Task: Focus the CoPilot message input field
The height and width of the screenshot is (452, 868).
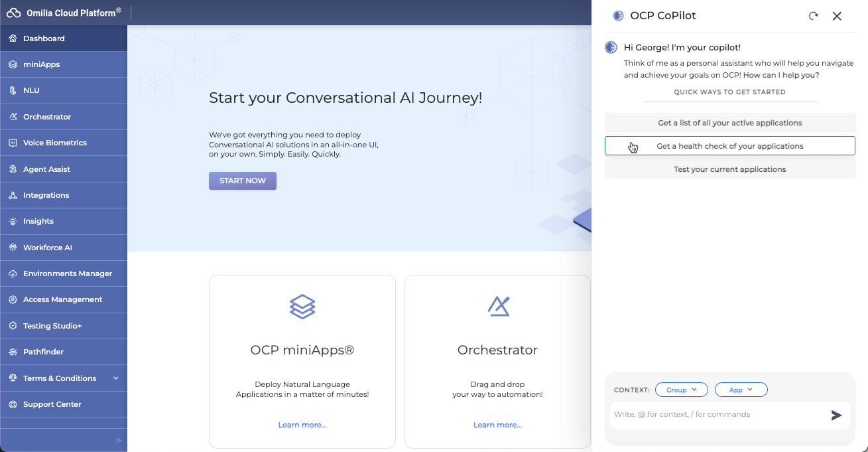Action: tap(716, 414)
